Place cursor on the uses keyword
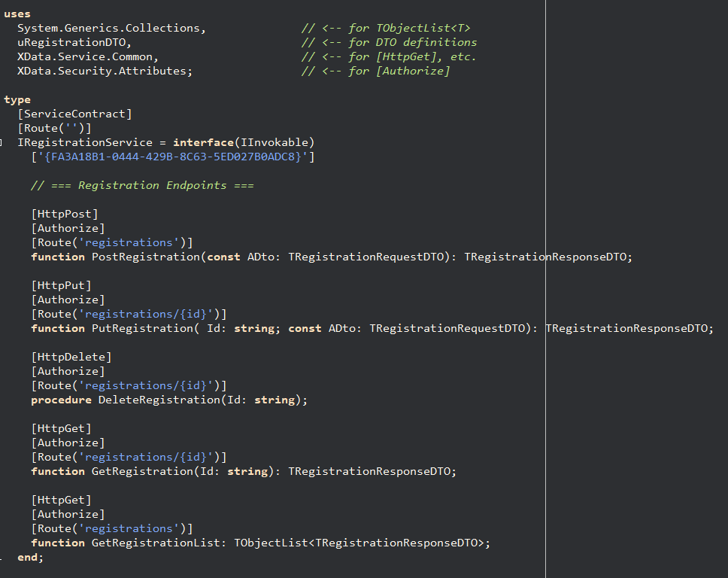 point(17,14)
